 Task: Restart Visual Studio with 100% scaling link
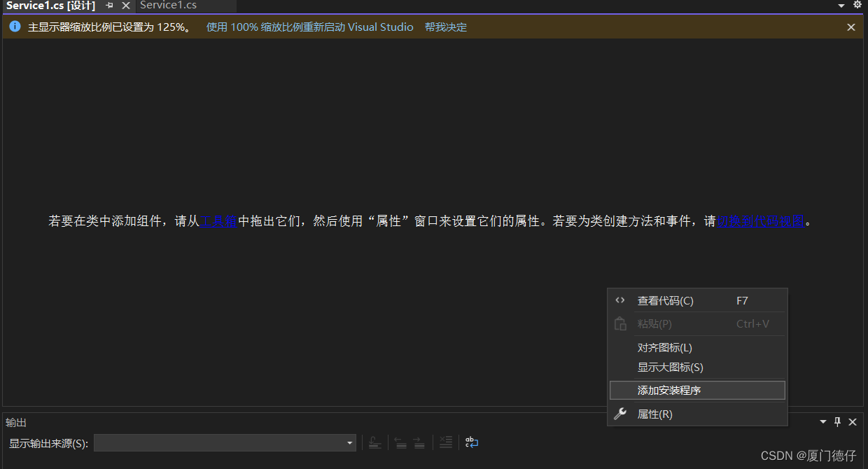[x=309, y=27]
